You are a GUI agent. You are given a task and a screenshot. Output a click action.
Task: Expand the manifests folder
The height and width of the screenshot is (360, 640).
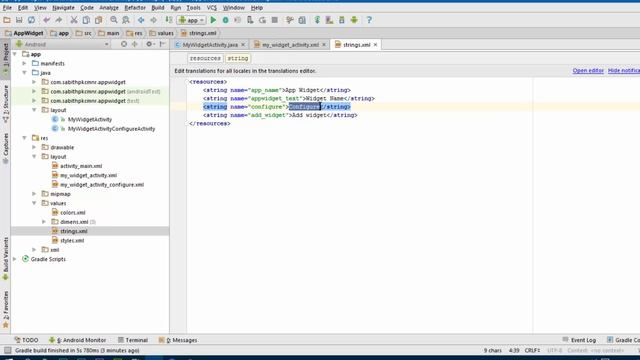24,63
